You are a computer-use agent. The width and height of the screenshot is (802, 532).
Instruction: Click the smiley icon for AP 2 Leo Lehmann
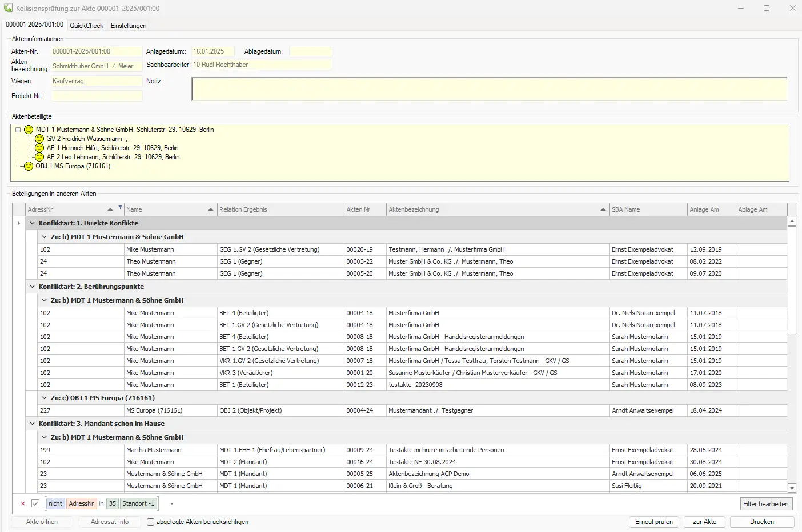click(x=39, y=157)
